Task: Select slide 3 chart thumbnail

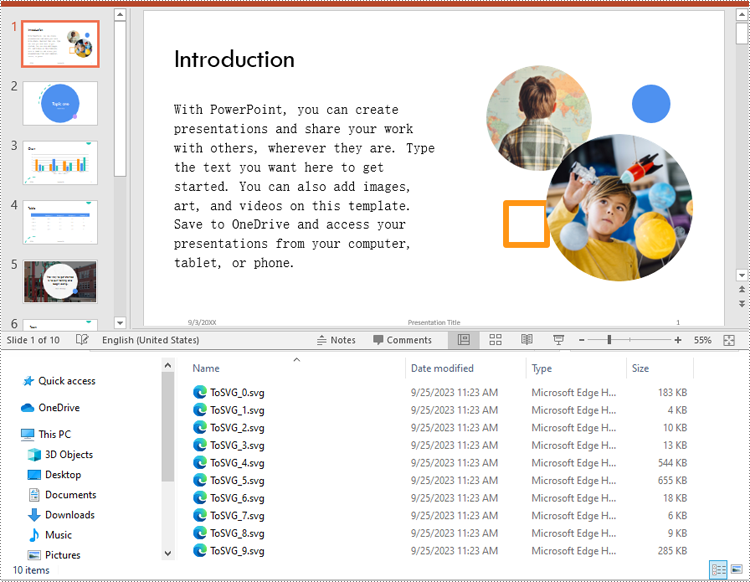Action: coord(60,163)
